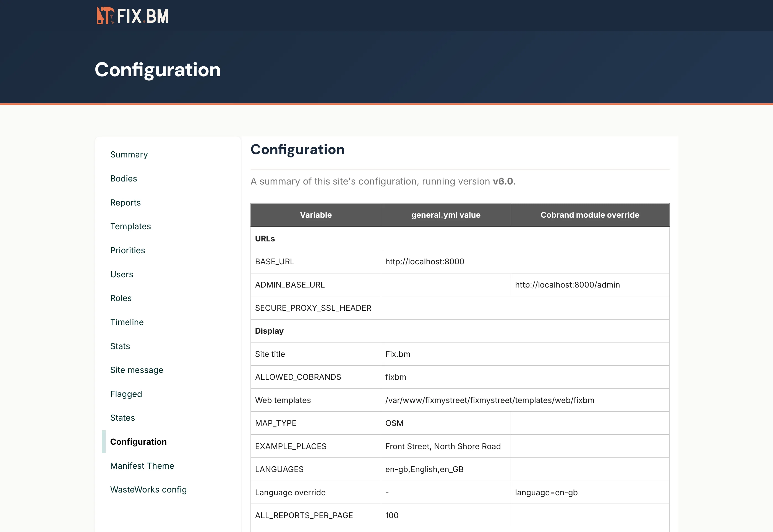Go to Templates
The width and height of the screenshot is (773, 532).
[130, 226]
